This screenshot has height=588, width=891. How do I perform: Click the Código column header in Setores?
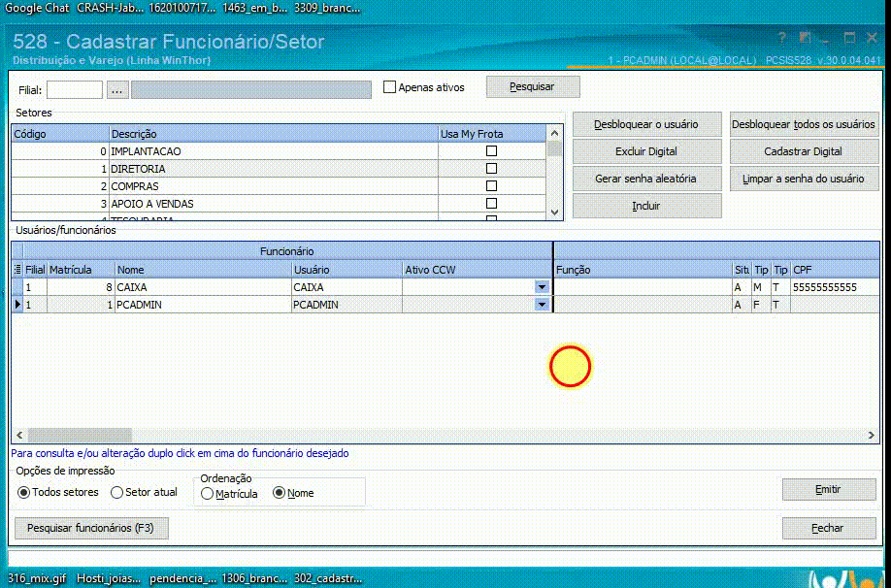[x=60, y=134]
